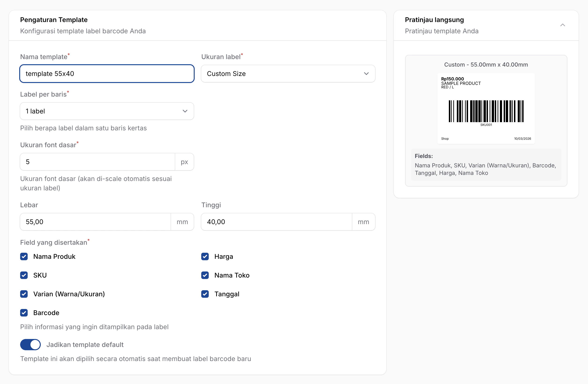Viewport: 588px width, 384px height.
Task: Click the Fields summary box in preview
Action: [x=486, y=164]
